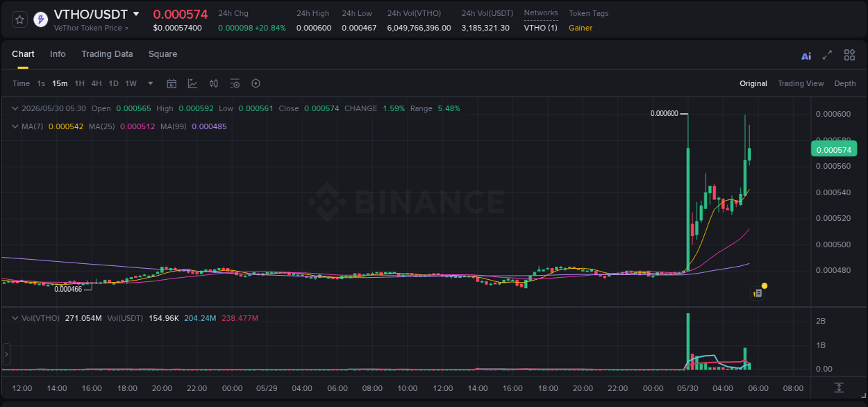Open the VTHO/USDT pair selector dropdown
Image resolution: width=868 pixels, height=407 pixels.
click(x=136, y=14)
